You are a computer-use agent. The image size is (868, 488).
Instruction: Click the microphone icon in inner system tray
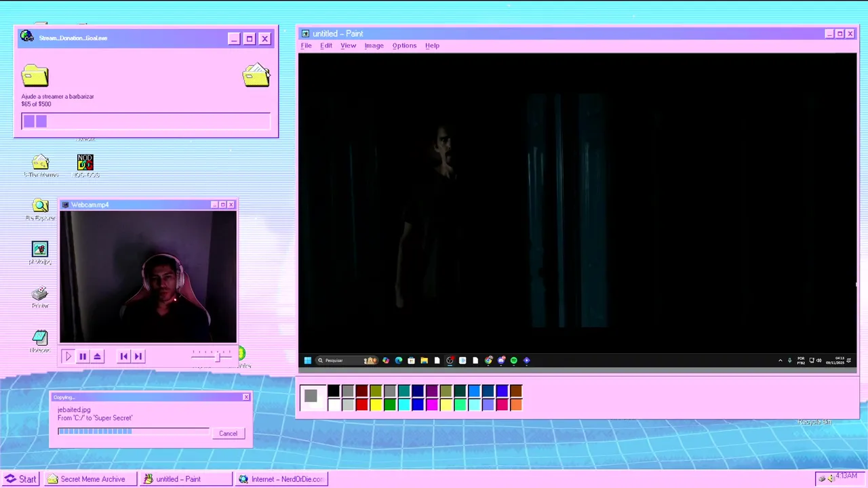pos(790,361)
